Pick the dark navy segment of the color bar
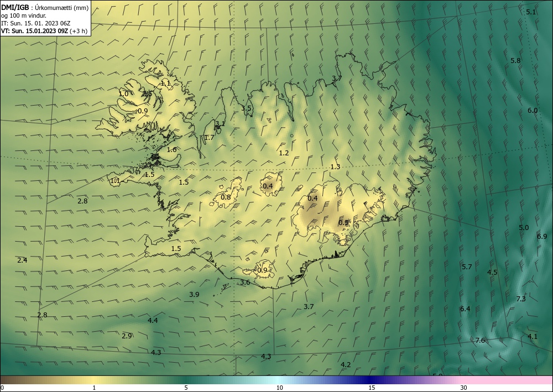 [371, 380]
